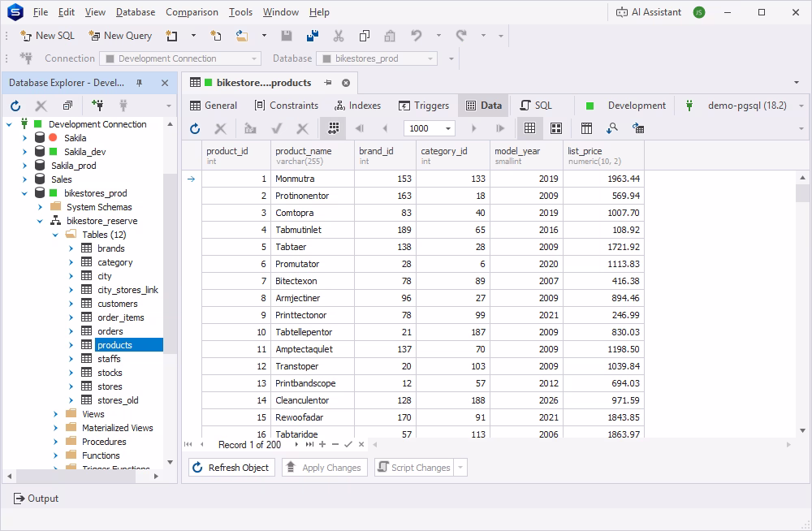Select the customers table in tree

point(118,304)
